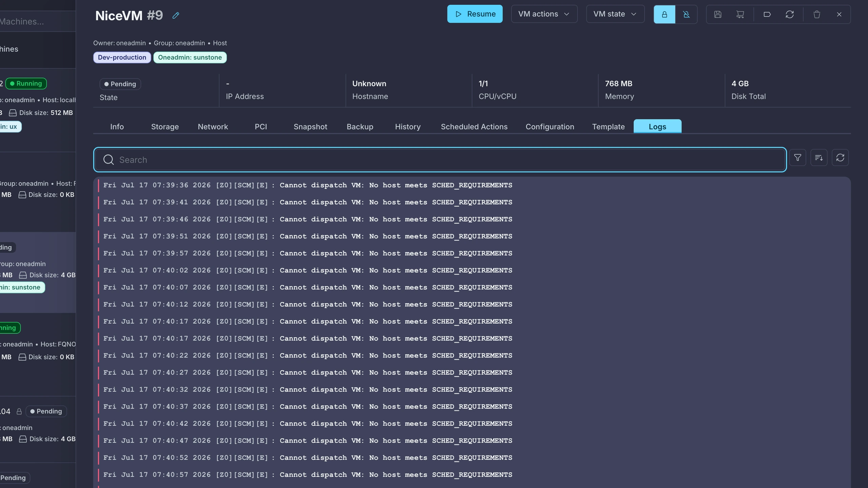
Task: Click the save floppy disk icon
Action: point(717,14)
